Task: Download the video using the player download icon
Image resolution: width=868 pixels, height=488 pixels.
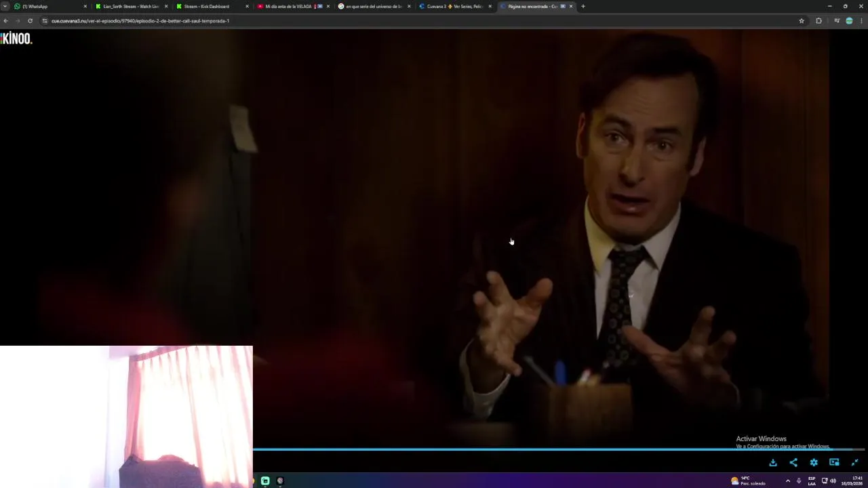Action: tap(772, 462)
